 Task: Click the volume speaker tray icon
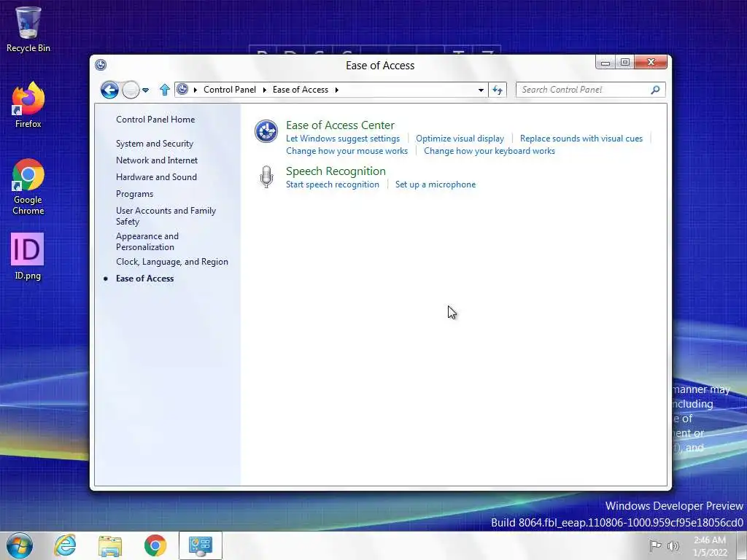[x=673, y=545]
